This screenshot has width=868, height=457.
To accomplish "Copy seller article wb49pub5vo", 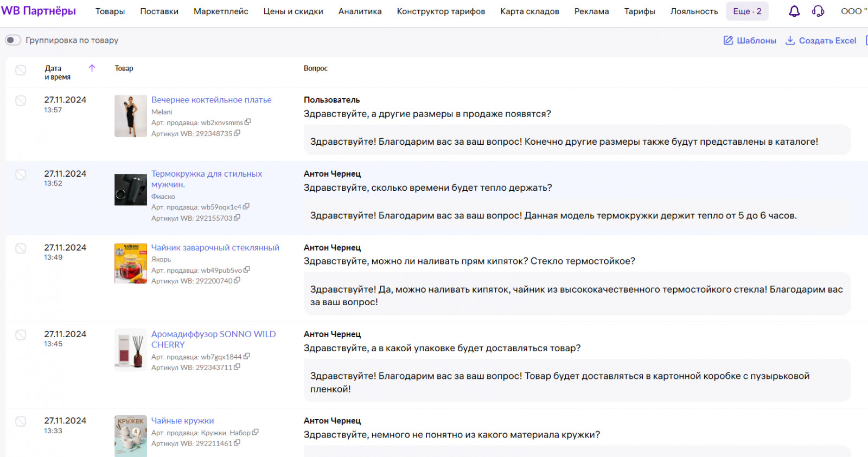I will [x=247, y=269].
